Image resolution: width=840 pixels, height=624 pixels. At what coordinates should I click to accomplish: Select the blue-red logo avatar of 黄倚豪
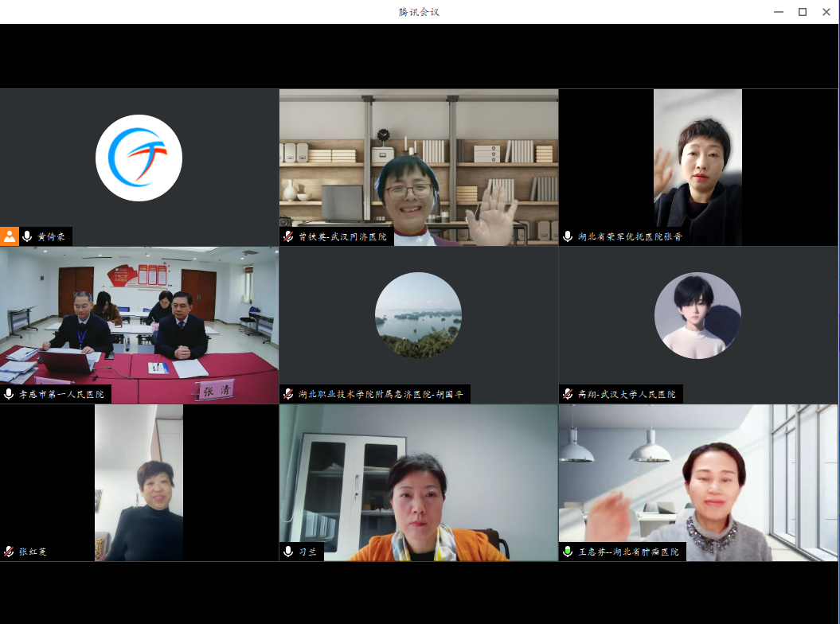tap(139, 158)
